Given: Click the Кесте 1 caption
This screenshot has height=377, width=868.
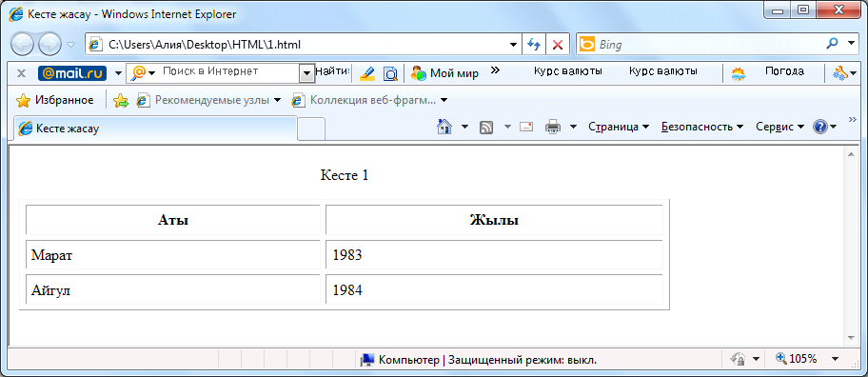Looking at the screenshot, I should 345,175.
